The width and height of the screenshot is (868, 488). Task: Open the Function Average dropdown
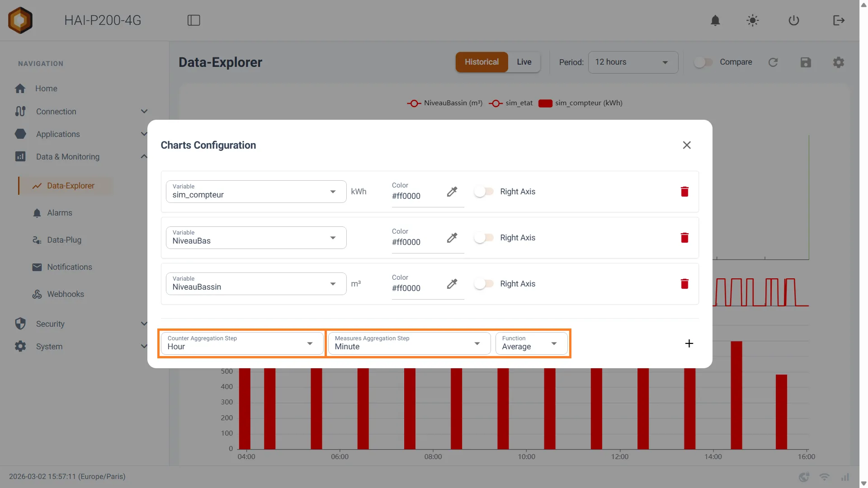[531, 343]
